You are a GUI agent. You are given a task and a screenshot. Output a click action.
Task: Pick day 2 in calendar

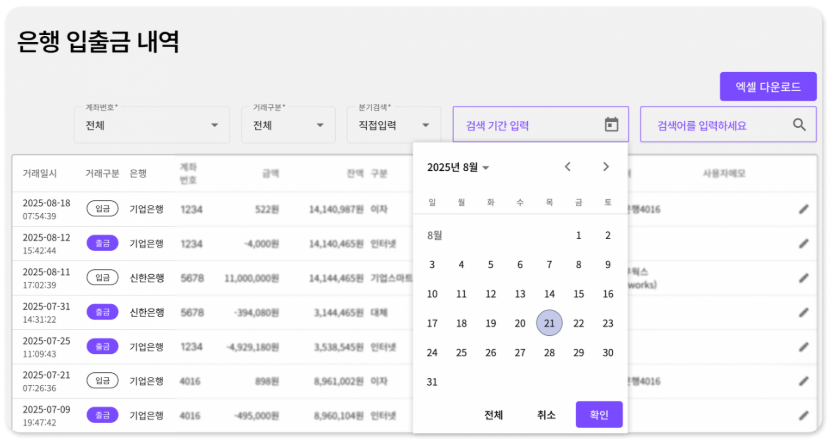click(608, 235)
